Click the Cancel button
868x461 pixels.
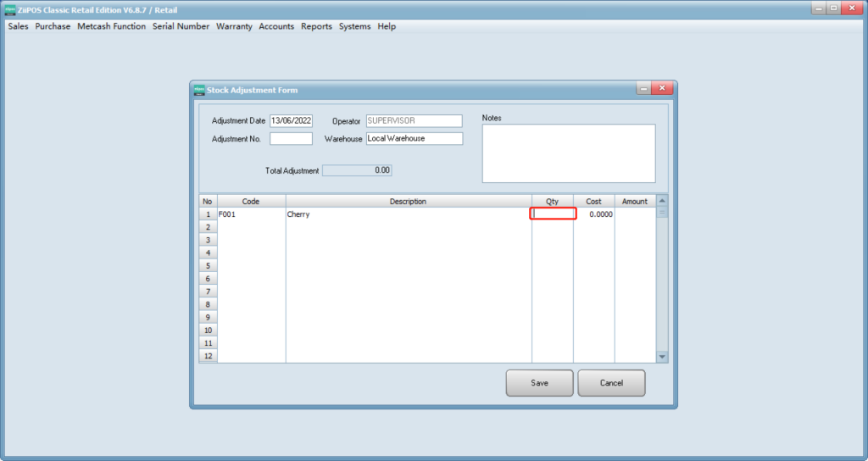point(611,383)
